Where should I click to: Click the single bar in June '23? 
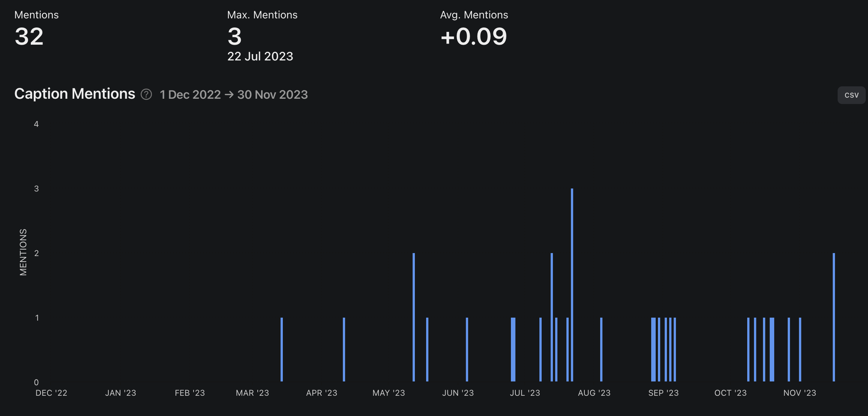(467, 350)
